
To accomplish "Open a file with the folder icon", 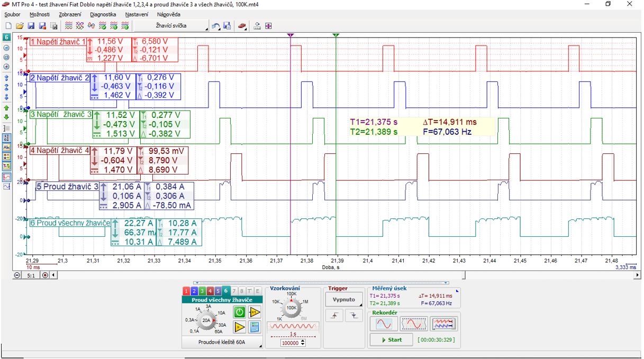I will point(20,25).
